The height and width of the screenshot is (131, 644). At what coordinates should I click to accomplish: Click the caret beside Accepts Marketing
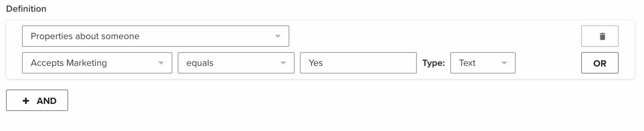tap(161, 63)
